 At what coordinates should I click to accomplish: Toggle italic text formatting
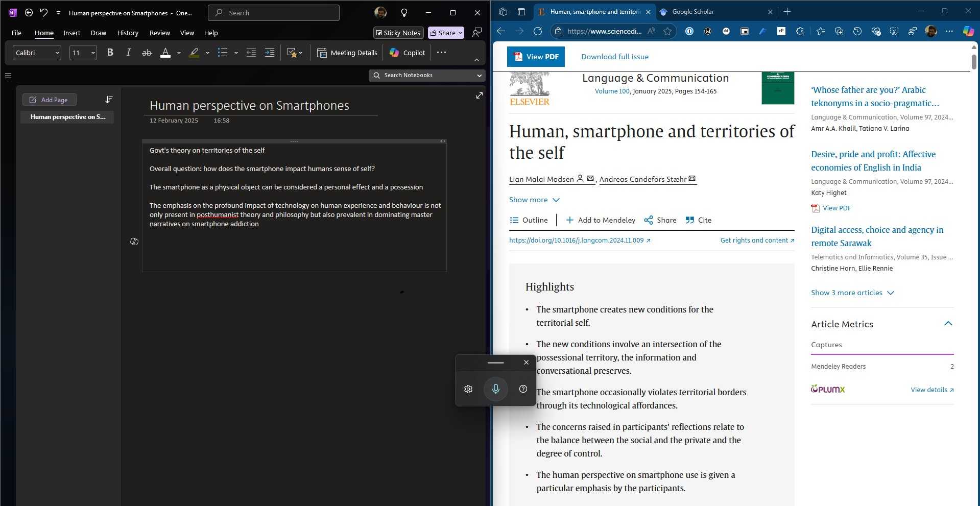(x=128, y=53)
